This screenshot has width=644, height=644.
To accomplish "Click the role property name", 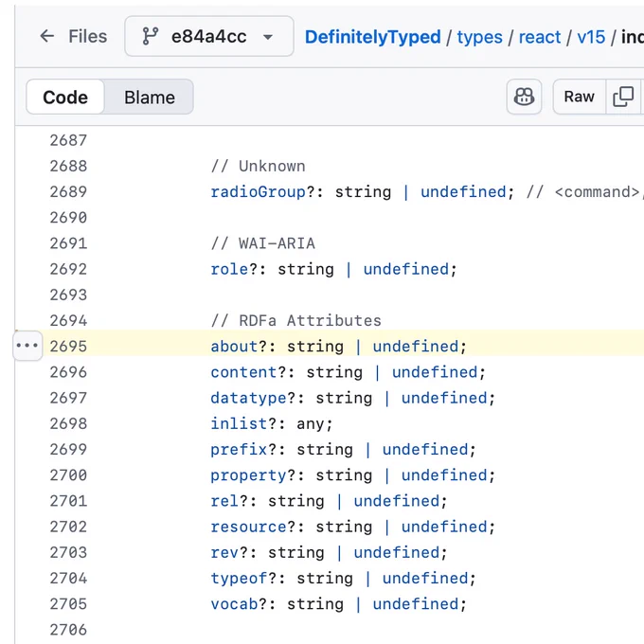I will click(x=229, y=269).
